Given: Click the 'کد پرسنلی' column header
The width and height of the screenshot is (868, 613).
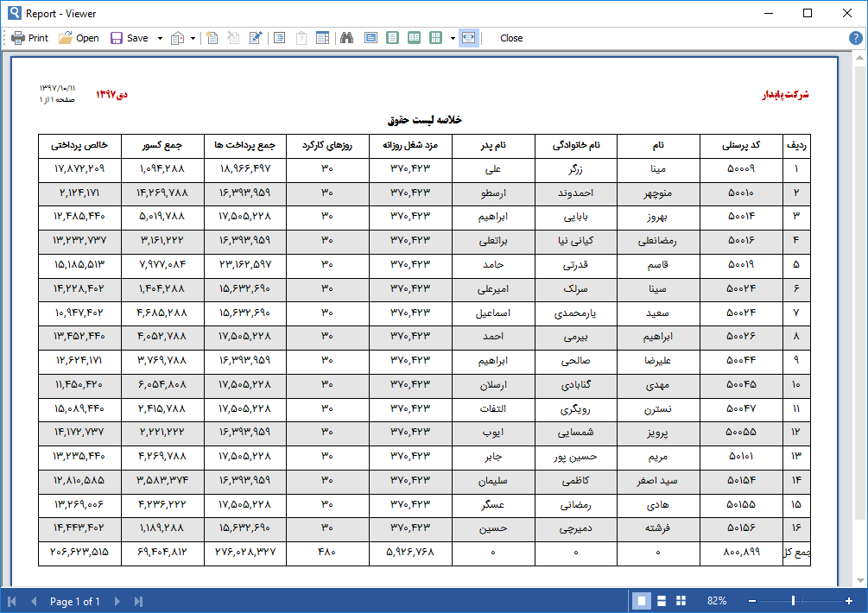Looking at the screenshot, I should tap(741, 146).
